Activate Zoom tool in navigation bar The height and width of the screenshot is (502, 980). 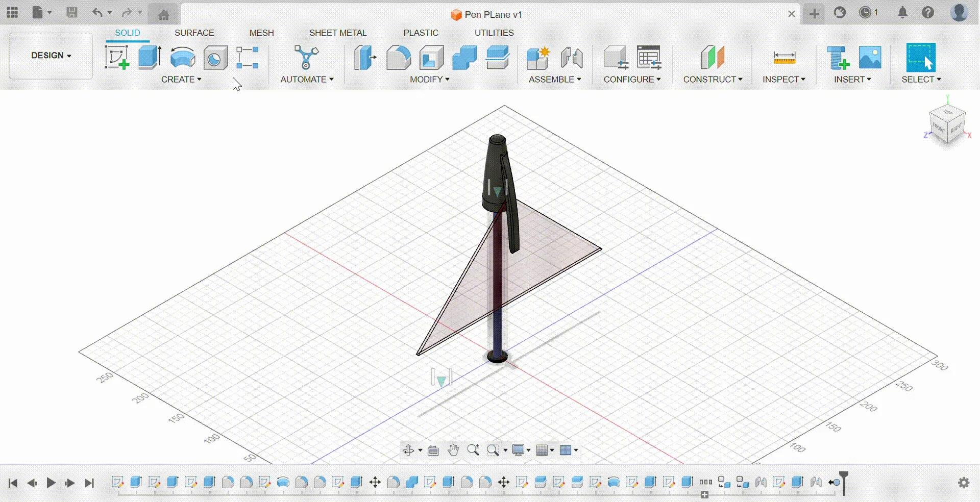point(473,450)
